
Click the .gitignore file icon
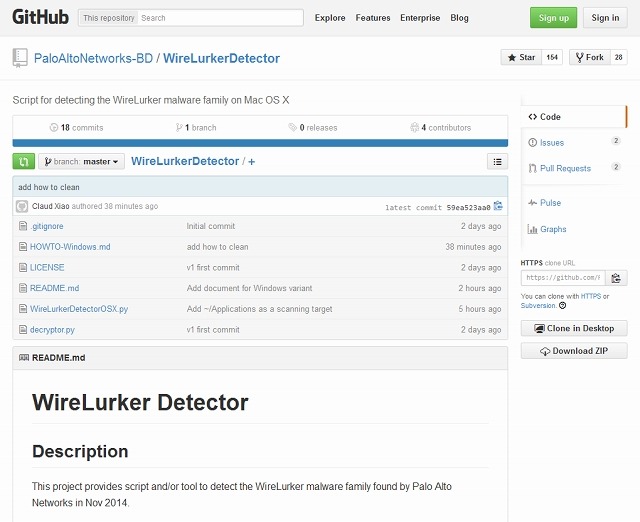pyautogui.click(x=23, y=226)
